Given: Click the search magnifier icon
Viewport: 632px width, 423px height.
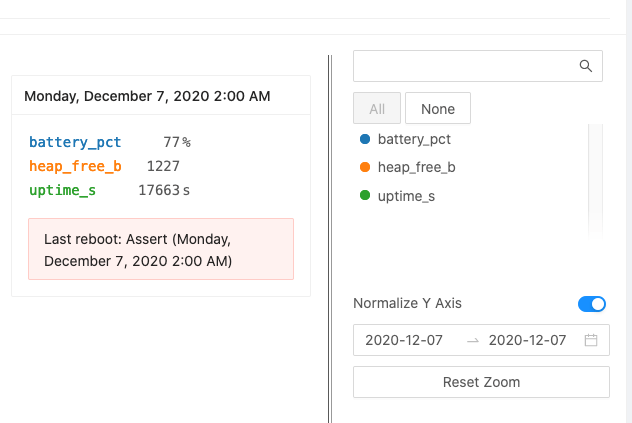Looking at the screenshot, I should pos(586,66).
